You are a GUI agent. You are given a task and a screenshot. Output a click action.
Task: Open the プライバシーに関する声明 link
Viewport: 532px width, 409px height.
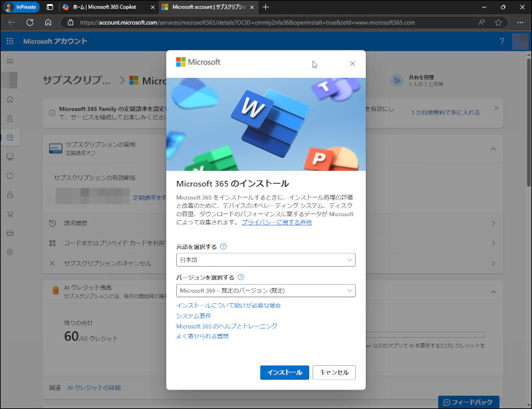pyautogui.click(x=277, y=222)
